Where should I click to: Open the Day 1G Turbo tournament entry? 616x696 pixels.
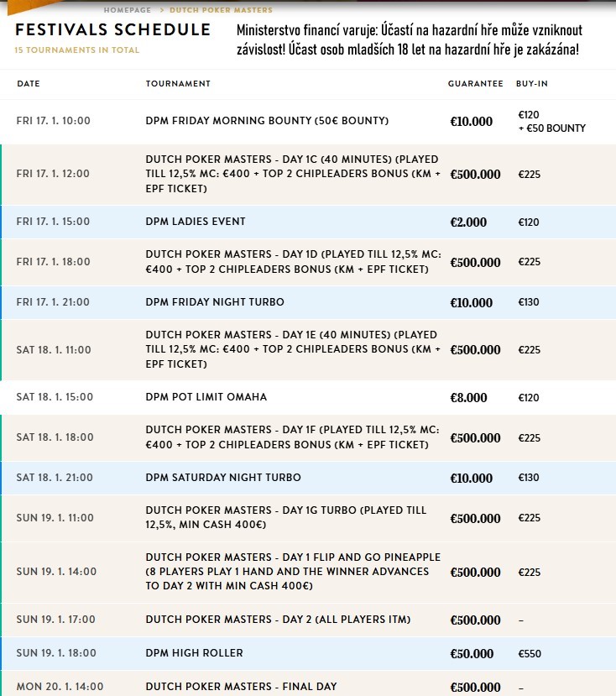[286, 517]
